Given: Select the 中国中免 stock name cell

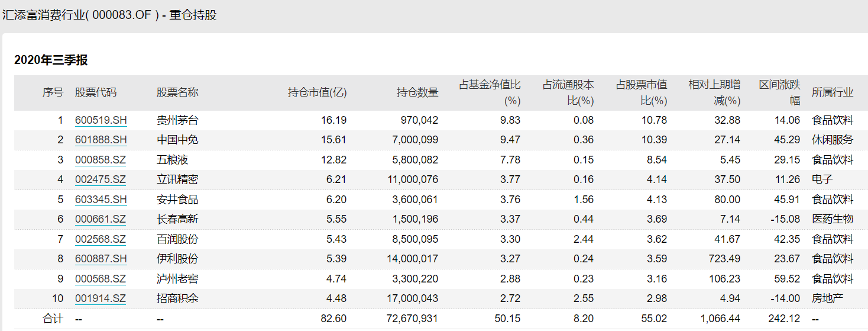Looking at the screenshot, I should [x=177, y=140].
